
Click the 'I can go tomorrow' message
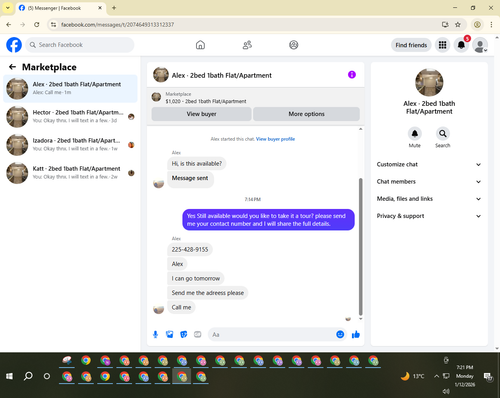196,278
